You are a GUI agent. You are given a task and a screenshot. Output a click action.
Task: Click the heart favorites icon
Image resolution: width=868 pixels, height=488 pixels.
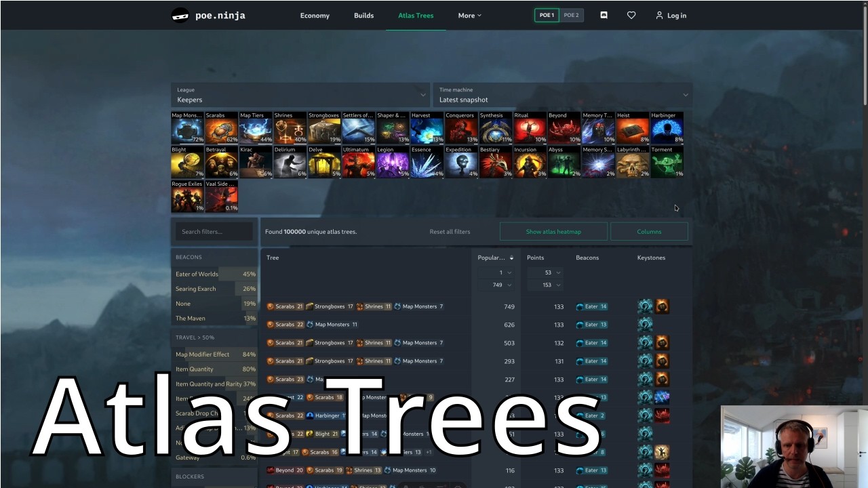point(631,15)
